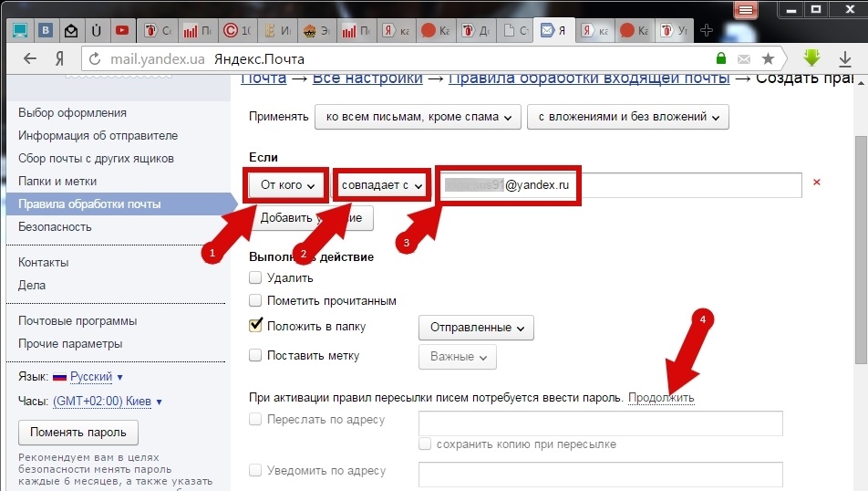Tick the Удалить checkbox
Viewport: 868px width, 491px height.
(x=255, y=277)
